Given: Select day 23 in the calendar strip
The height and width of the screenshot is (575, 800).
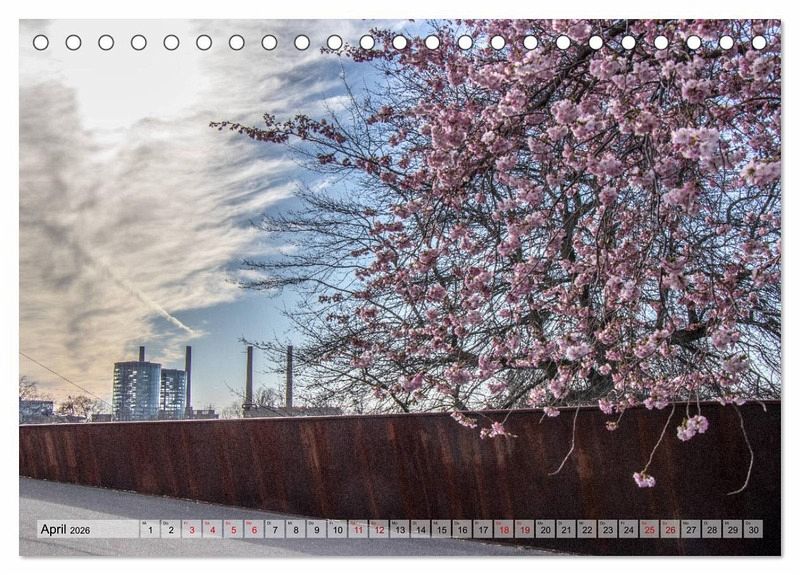Looking at the screenshot, I should point(608,529).
